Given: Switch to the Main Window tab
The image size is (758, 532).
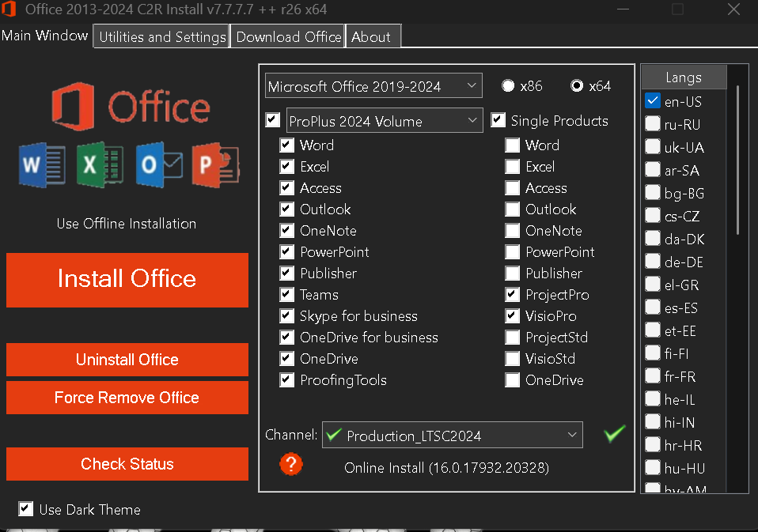Looking at the screenshot, I should (x=45, y=36).
